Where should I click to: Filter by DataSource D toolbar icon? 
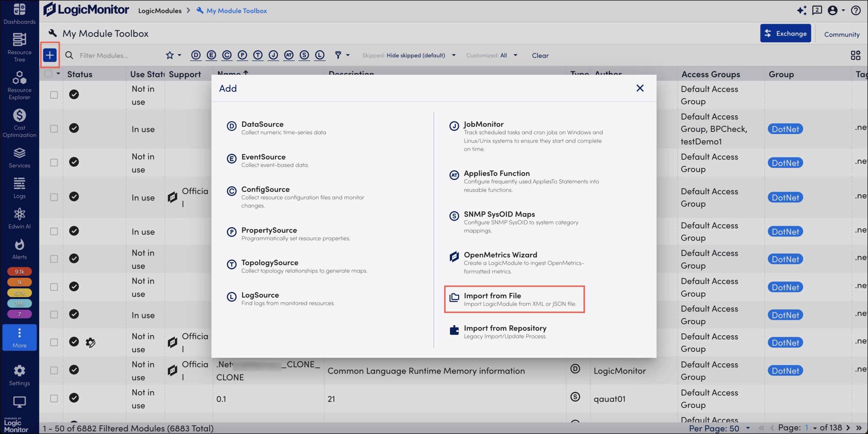[x=196, y=55]
